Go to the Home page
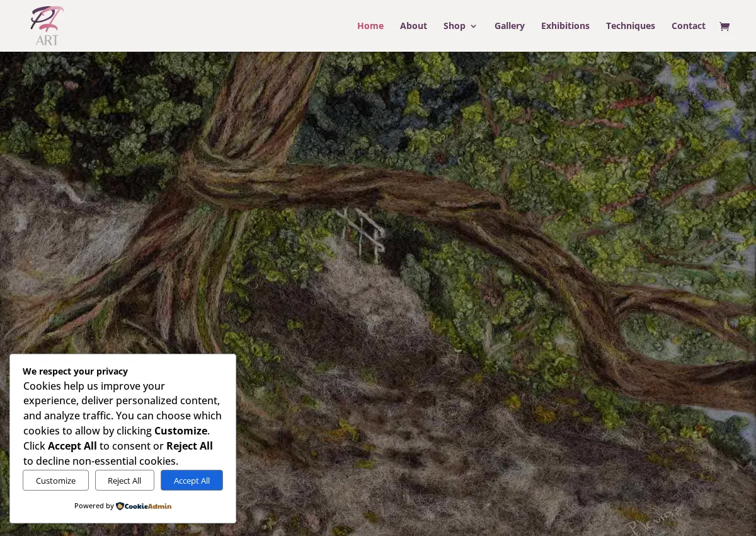This screenshot has height=536, width=756. coord(370,26)
